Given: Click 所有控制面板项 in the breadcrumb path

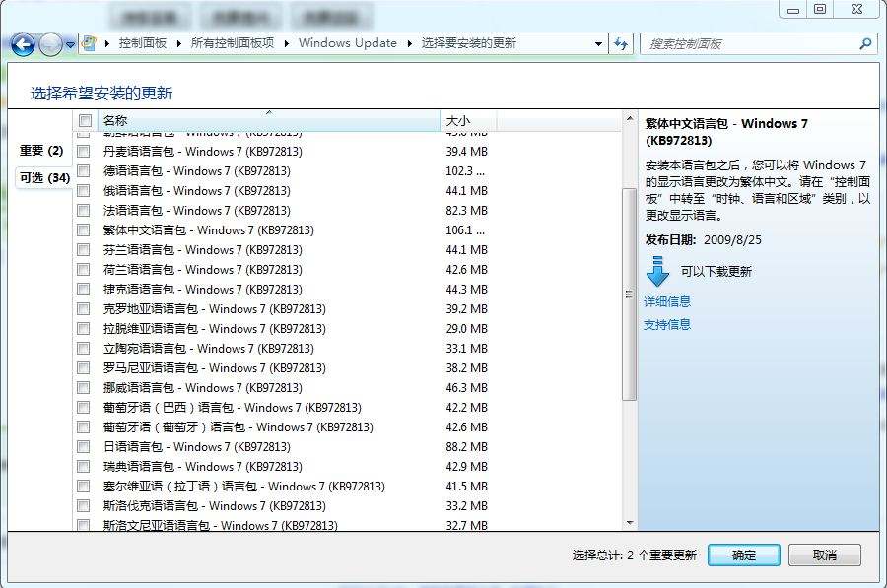Looking at the screenshot, I should (x=232, y=43).
